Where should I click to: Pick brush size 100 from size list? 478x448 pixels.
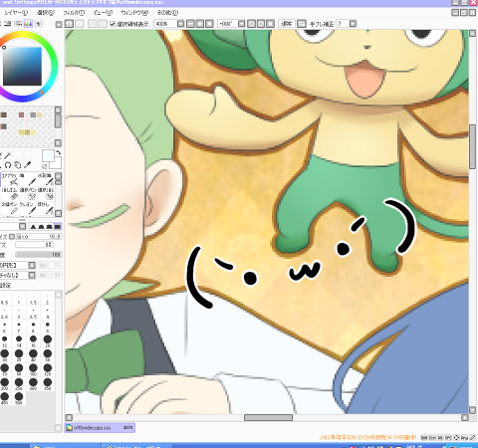[x=33, y=369]
